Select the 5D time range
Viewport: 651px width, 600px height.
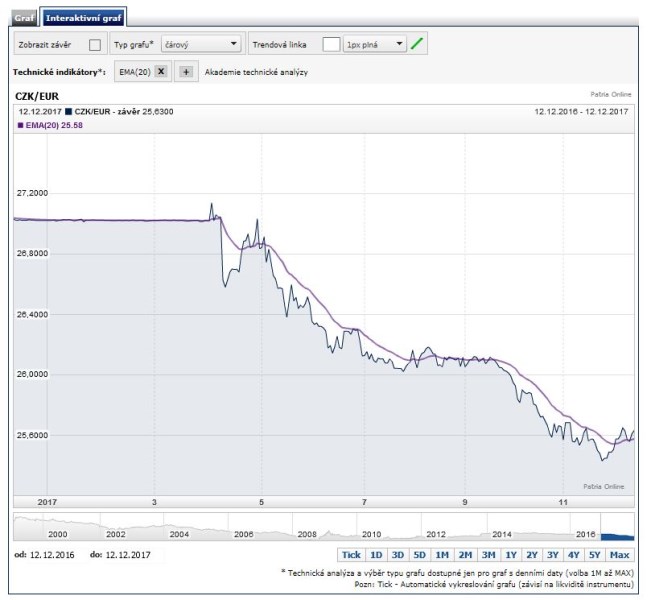point(420,554)
